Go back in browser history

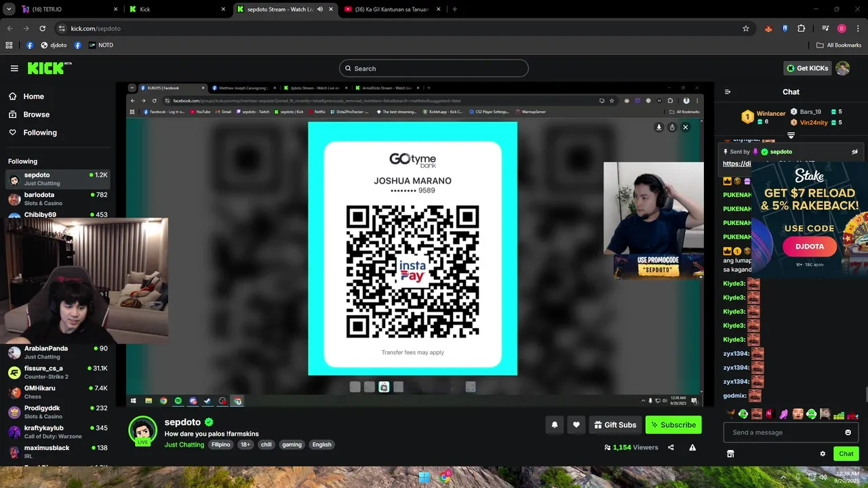coord(9,28)
